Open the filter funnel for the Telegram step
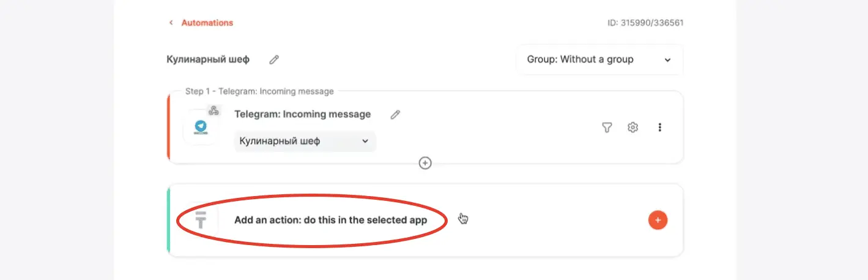Viewport: 868px width, 280px height. click(607, 127)
